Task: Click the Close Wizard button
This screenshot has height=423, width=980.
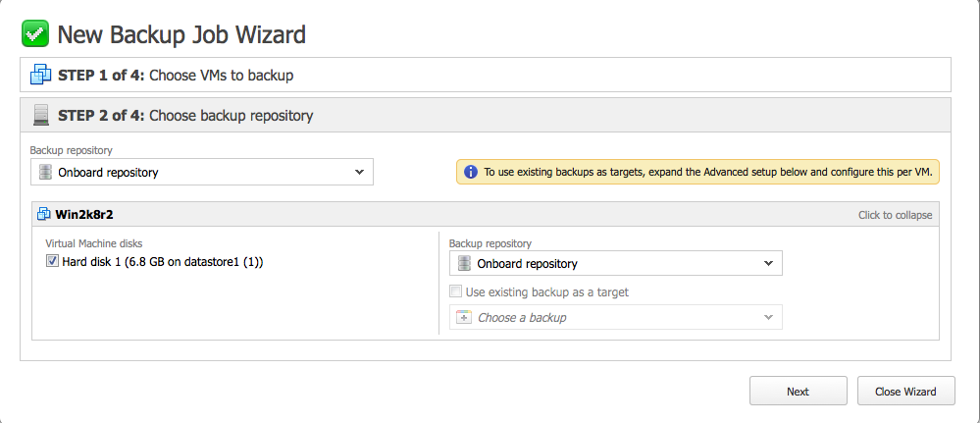Action: pos(905,391)
